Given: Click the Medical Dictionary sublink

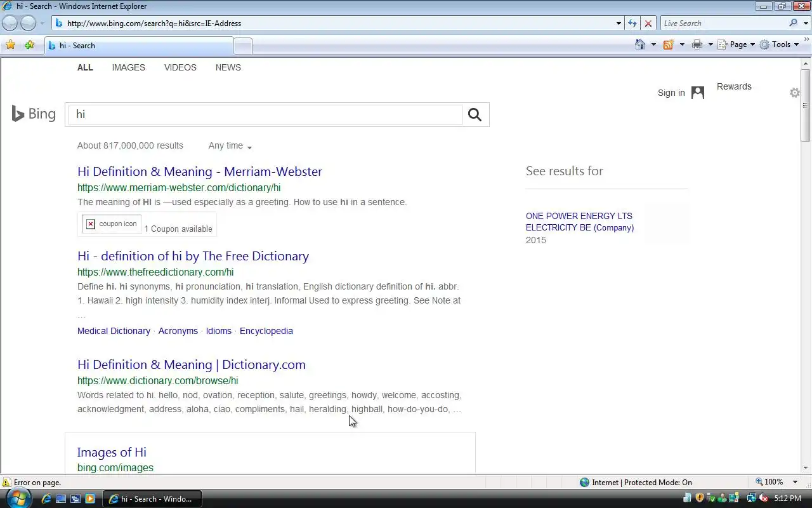Looking at the screenshot, I should [114, 331].
